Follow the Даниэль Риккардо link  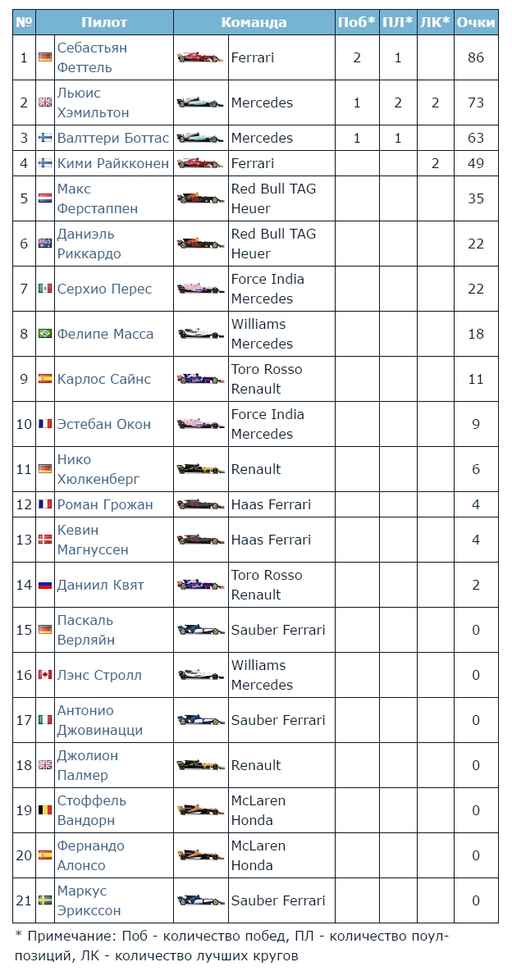coord(89,244)
